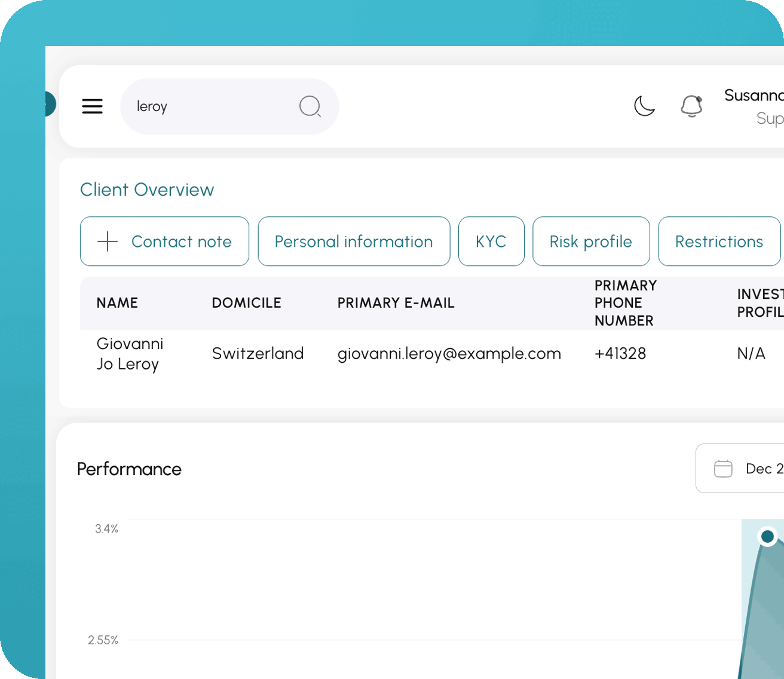Open the Personal information tab
Viewport: 784px width, 679px height.
pyautogui.click(x=354, y=241)
